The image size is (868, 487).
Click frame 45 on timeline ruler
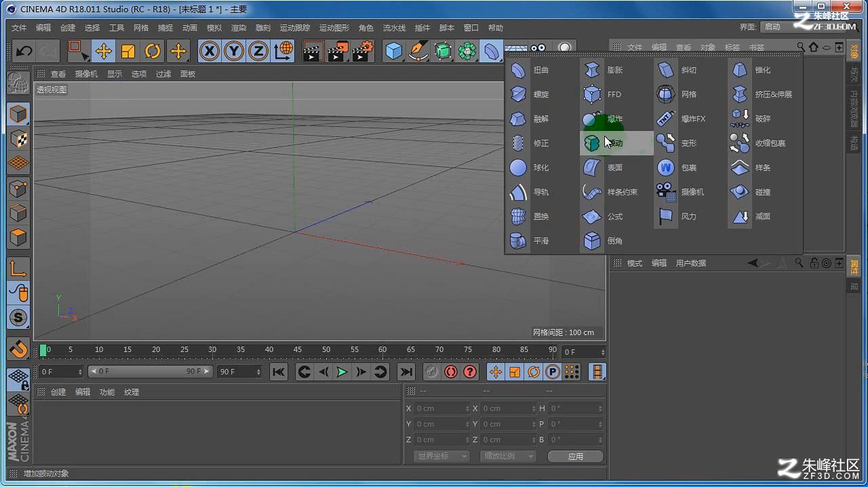click(298, 350)
